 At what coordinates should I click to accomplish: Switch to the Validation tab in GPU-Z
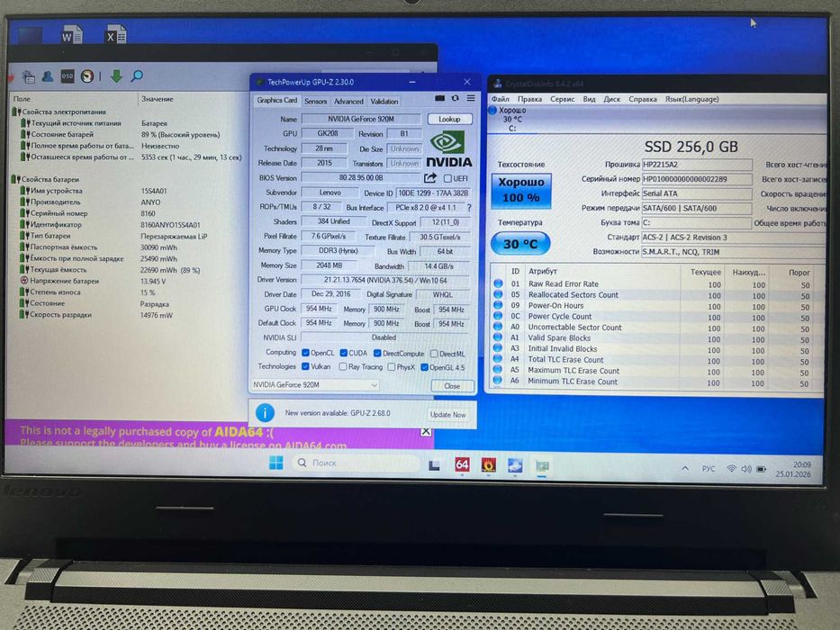[x=384, y=101]
